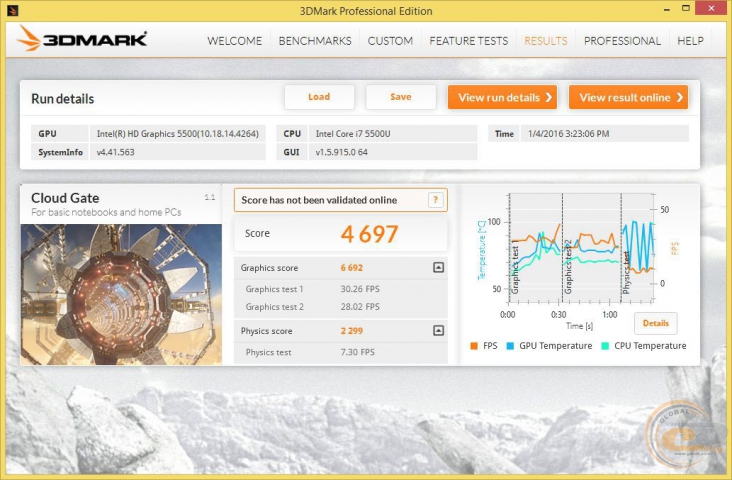Click the '3DMark Professional Edition' window title
Viewport: 732px width, 480px height.
pyautogui.click(x=366, y=11)
